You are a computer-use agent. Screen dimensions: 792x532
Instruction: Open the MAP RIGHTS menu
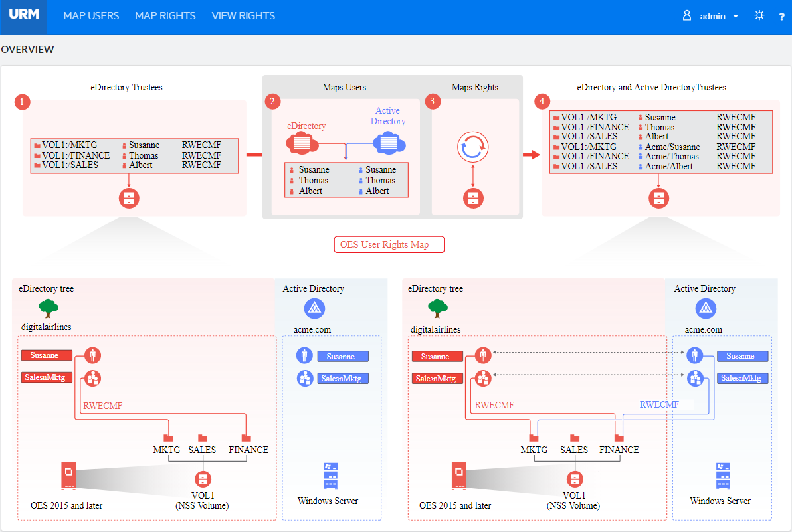pyautogui.click(x=165, y=16)
